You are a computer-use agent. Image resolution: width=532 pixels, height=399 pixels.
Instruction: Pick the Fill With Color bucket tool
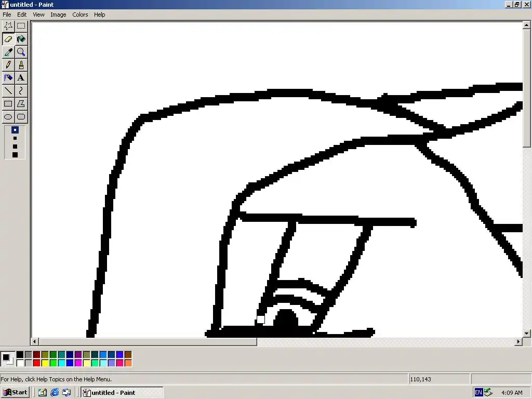(x=21, y=39)
